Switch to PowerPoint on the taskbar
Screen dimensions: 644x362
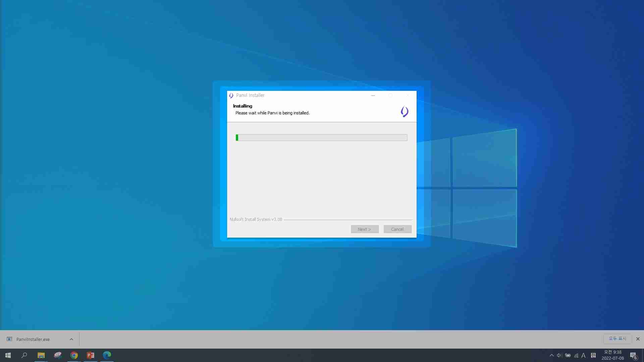pyautogui.click(x=91, y=355)
